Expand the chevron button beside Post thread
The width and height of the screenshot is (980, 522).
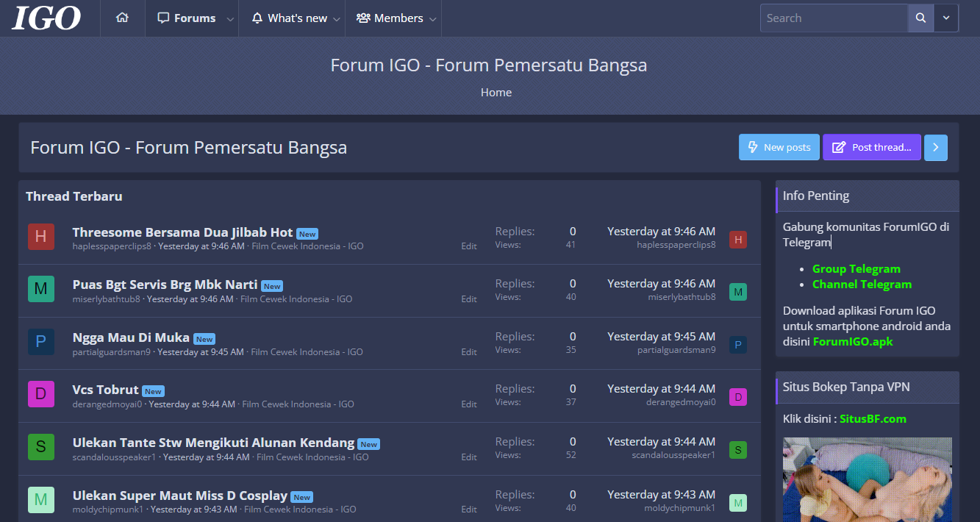pos(936,147)
